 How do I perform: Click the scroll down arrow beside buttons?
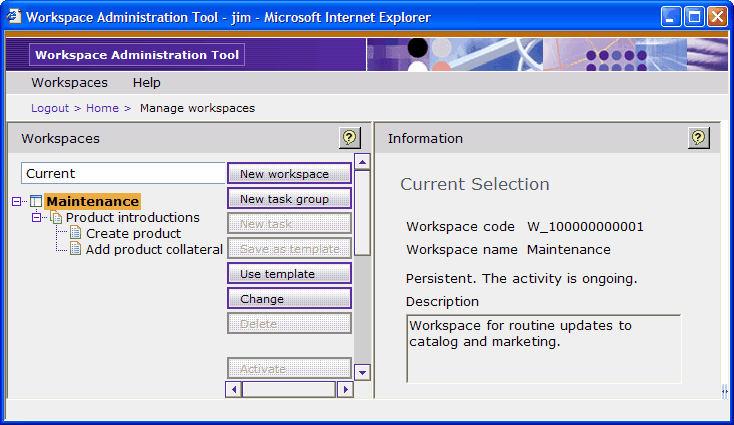362,373
